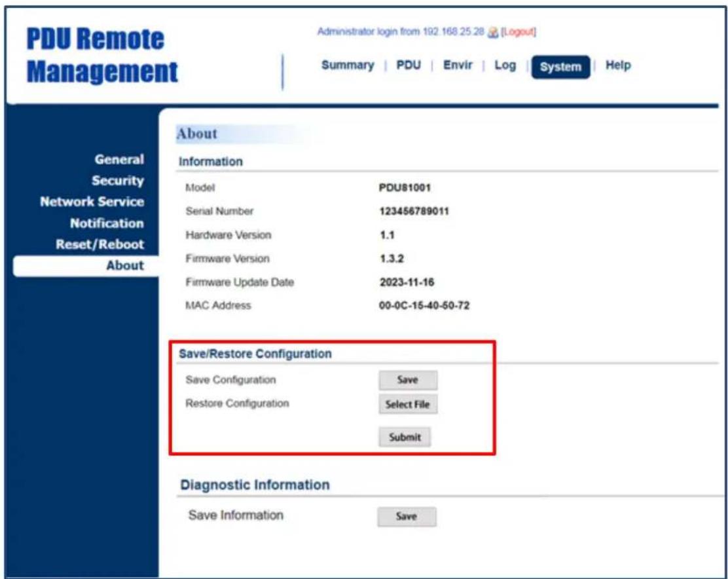The height and width of the screenshot is (579, 728).
Task: Click the Save Information label
Action: [236, 515]
